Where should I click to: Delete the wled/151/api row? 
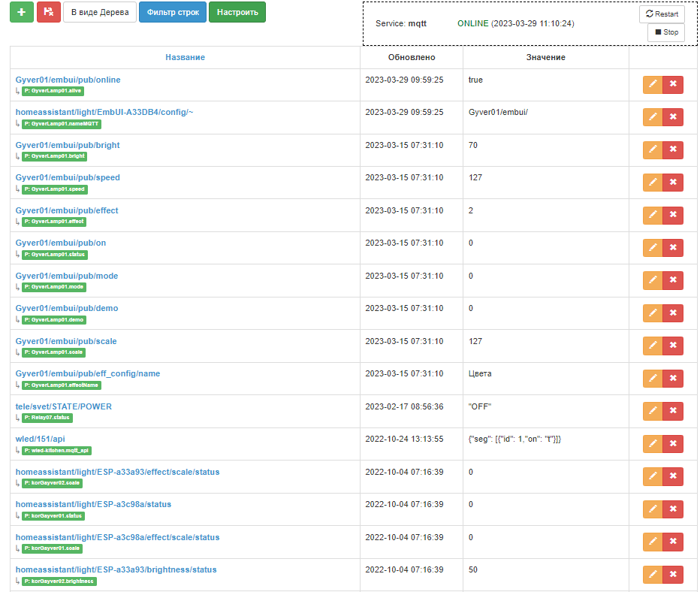673,444
